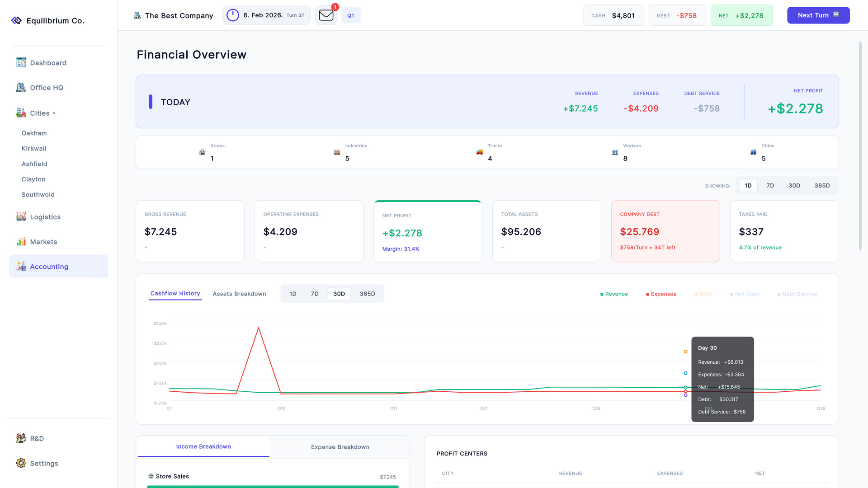
Task: Click the R&D sidebar icon
Action: click(21, 438)
